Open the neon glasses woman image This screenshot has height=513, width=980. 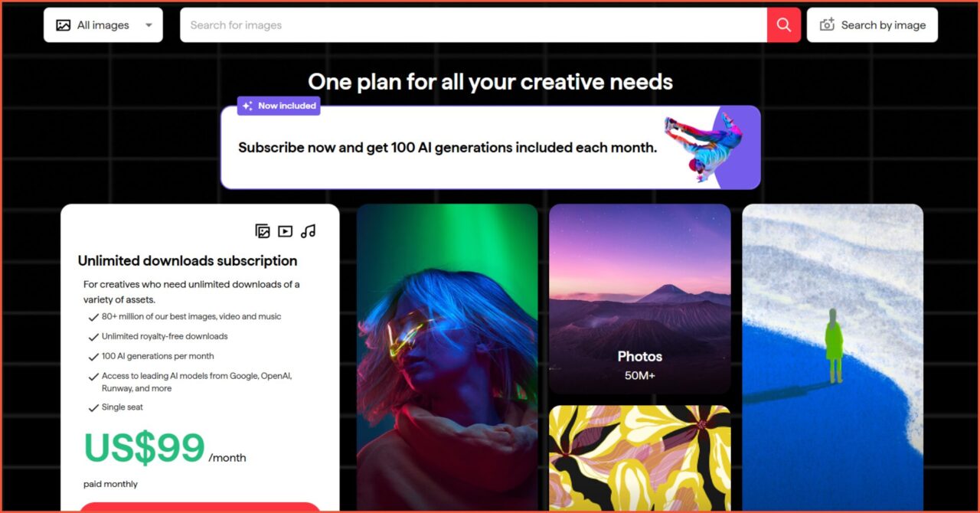coord(447,356)
